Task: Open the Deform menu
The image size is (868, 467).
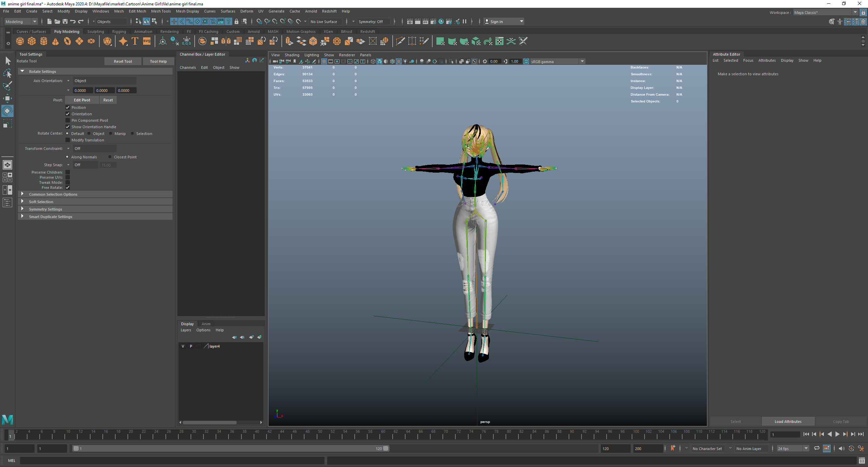Action: pos(246,11)
